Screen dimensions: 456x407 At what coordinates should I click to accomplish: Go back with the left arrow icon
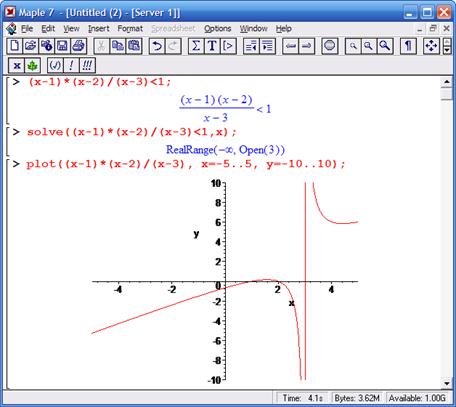291,46
